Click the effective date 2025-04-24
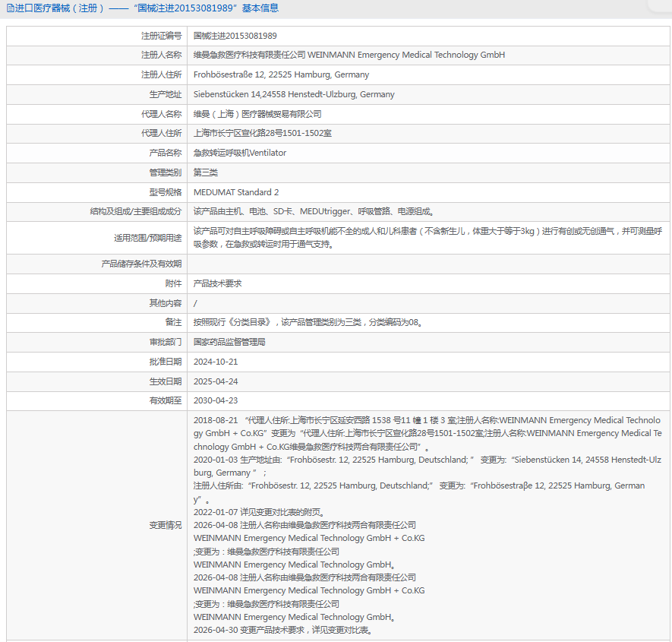The image size is (672, 642). (216, 381)
